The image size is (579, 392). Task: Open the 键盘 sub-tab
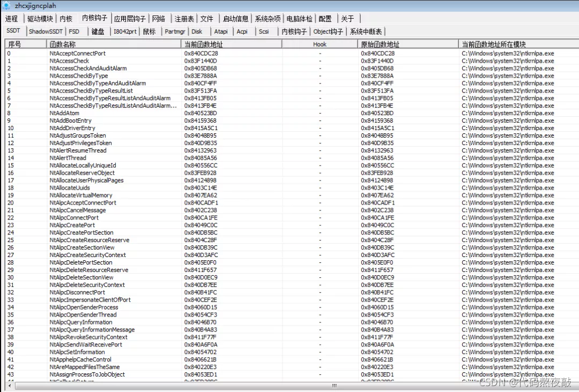tap(98, 32)
